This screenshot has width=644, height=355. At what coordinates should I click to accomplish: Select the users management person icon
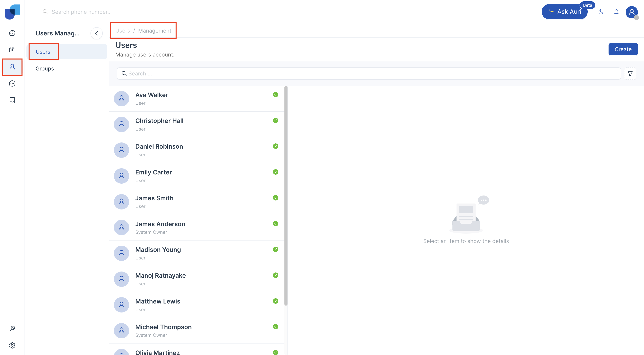pos(12,67)
